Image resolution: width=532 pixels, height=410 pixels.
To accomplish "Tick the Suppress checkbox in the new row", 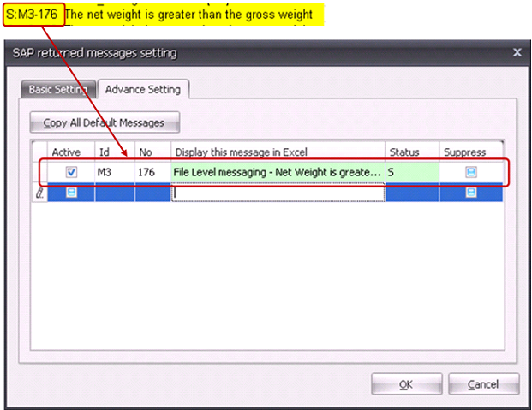I will coord(470,193).
